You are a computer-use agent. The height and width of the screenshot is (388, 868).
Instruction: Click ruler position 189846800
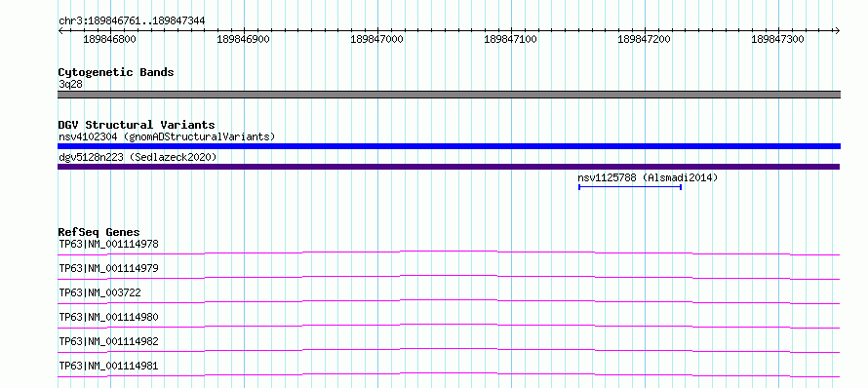pyautogui.click(x=109, y=39)
